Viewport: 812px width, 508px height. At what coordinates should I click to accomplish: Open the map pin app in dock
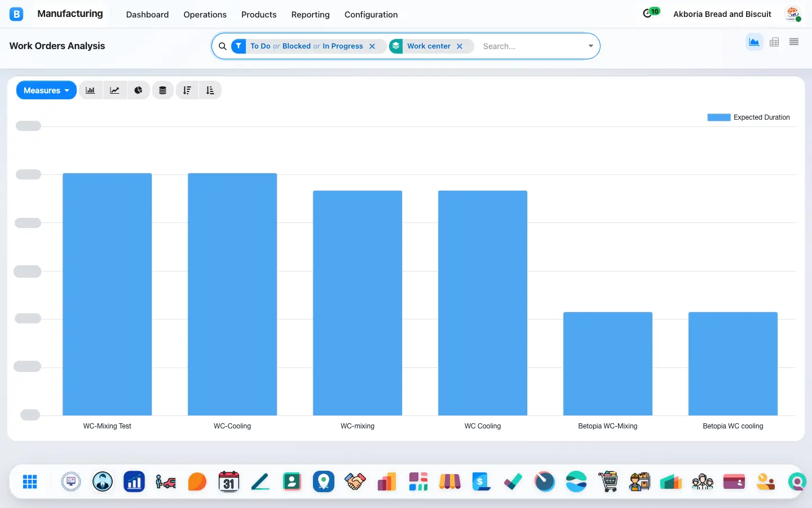(x=324, y=481)
